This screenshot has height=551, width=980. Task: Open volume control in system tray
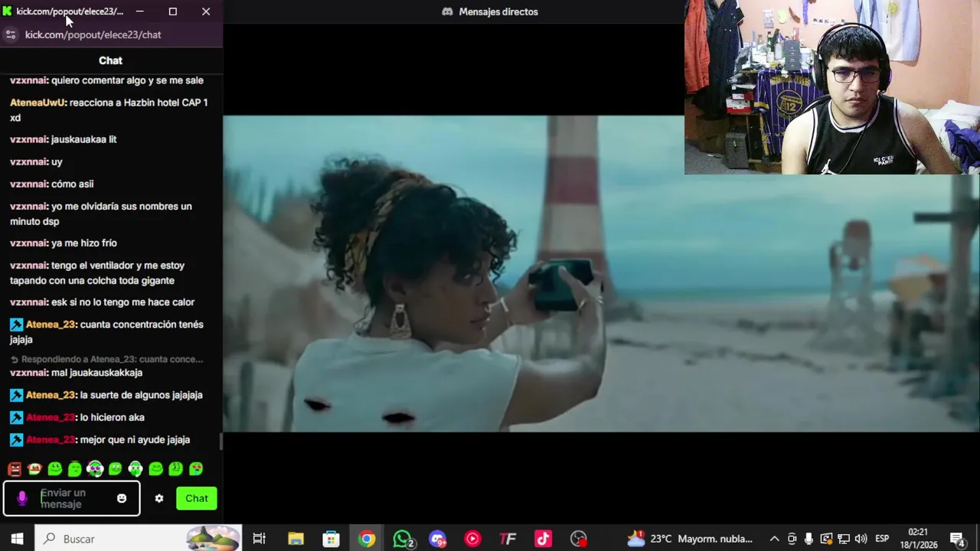pyautogui.click(x=861, y=539)
